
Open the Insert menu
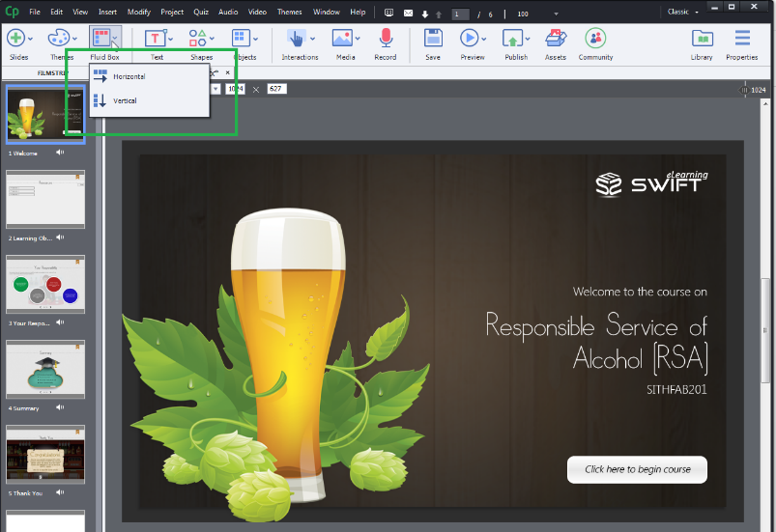(x=107, y=12)
